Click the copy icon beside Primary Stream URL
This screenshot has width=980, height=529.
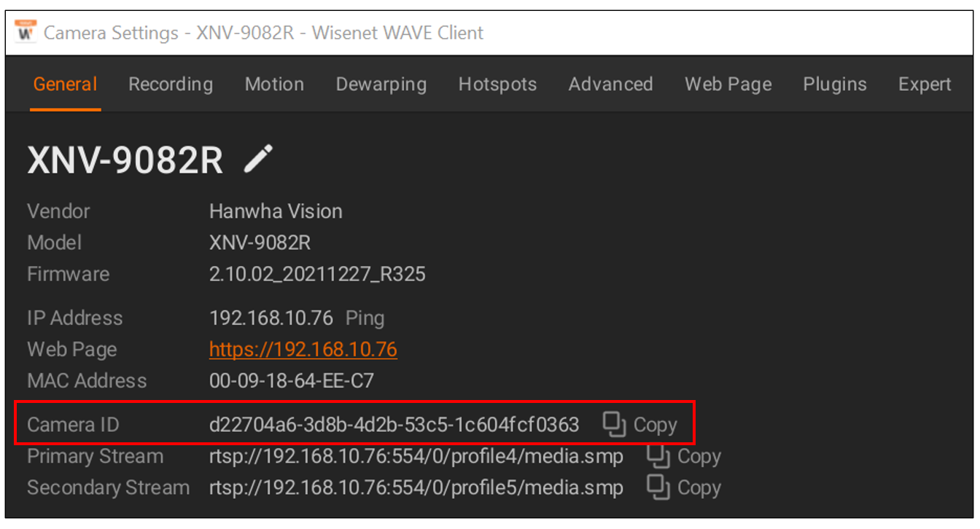click(658, 457)
